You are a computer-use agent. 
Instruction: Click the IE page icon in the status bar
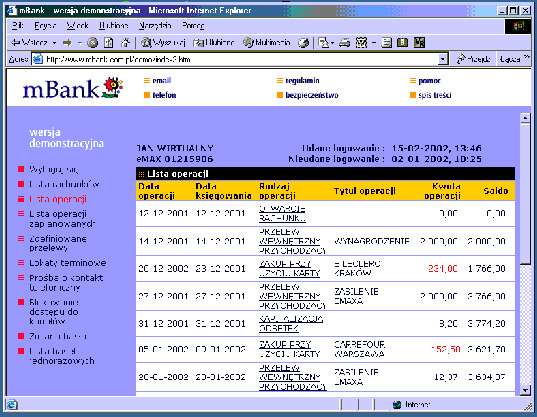pos(12,404)
